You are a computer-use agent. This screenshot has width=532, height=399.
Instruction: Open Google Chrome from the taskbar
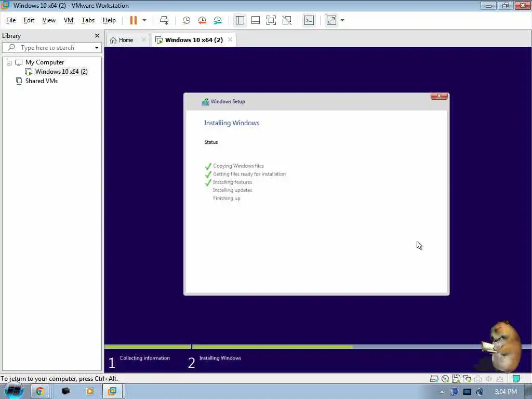click(x=39, y=392)
